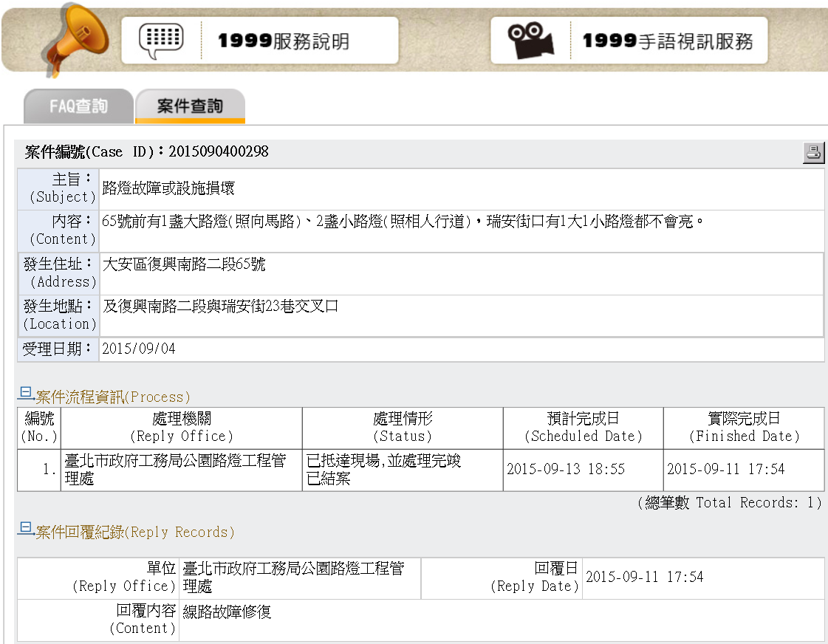The width and height of the screenshot is (828, 644).
Task: Click the 處理機關 (Reply Office) column header
Action: tap(182, 428)
